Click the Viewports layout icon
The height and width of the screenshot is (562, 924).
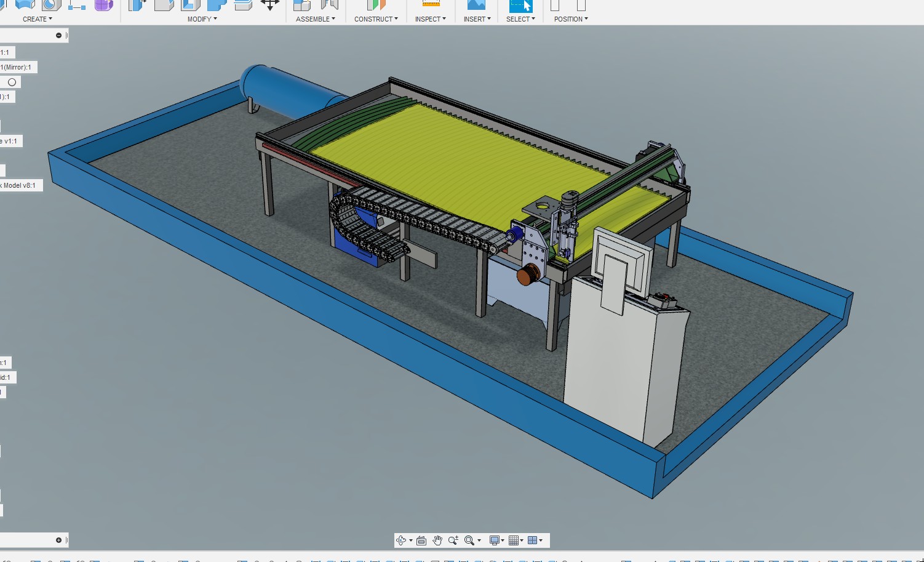coord(532,540)
